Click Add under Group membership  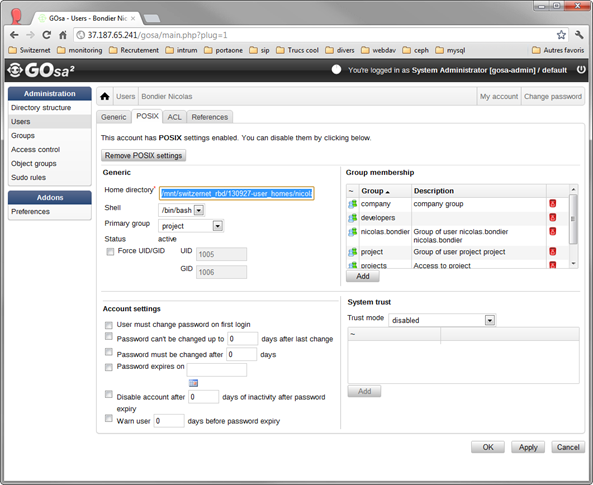(x=363, y=276)
